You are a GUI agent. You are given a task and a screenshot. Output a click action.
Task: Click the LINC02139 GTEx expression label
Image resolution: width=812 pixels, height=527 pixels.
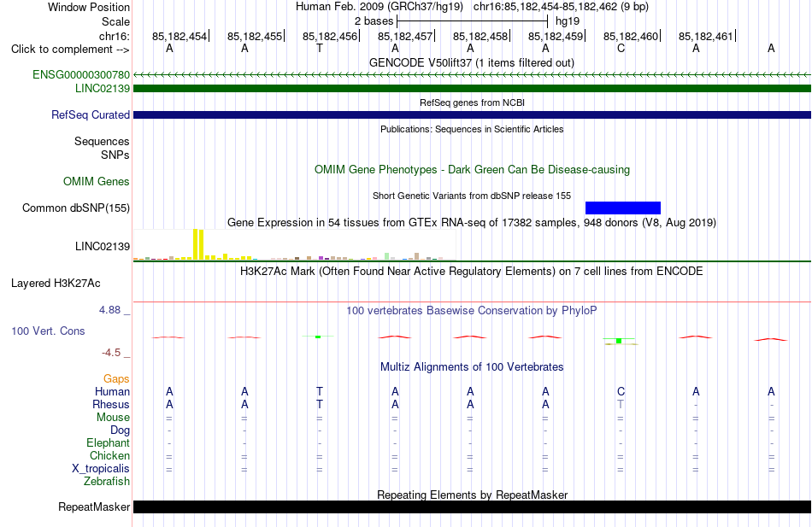103,246
